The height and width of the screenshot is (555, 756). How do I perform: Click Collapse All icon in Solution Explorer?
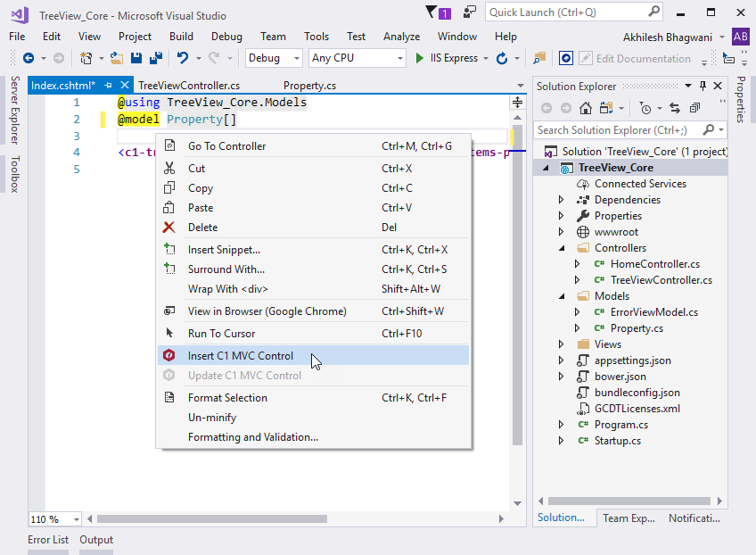pos(693,108)
